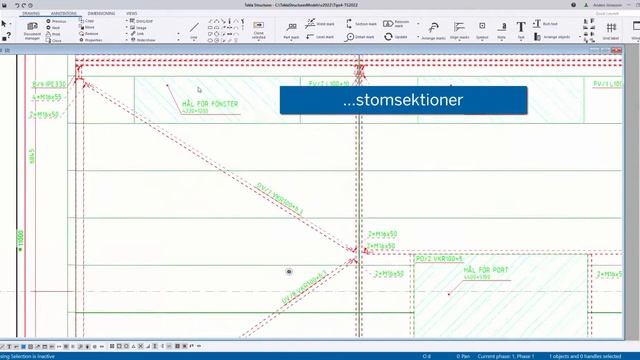The width and height of the screenshot is (640, 360).
Task: Create a Detail mark
Action: (x=360, y=37)
